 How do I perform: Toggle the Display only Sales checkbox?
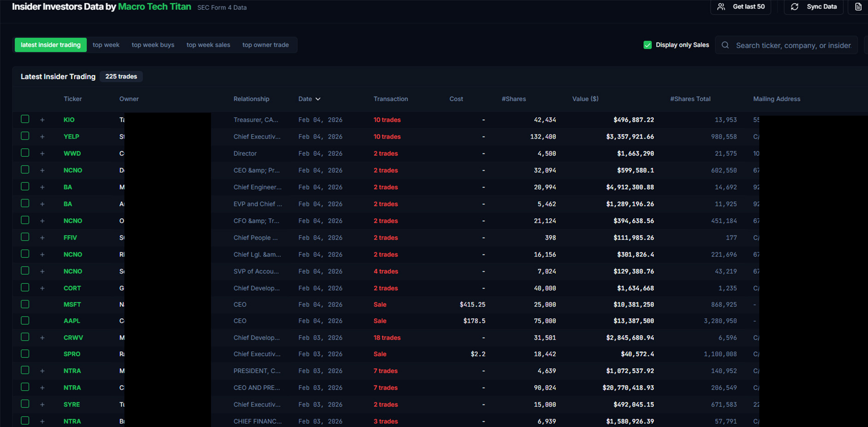tap(647, 45)
